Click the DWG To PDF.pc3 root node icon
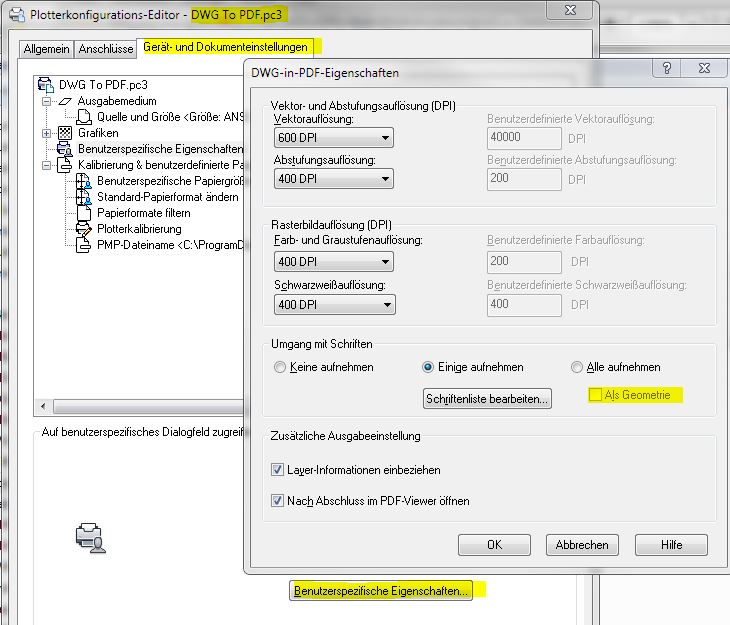The image size is (730, 625). [x=46, y=85]
